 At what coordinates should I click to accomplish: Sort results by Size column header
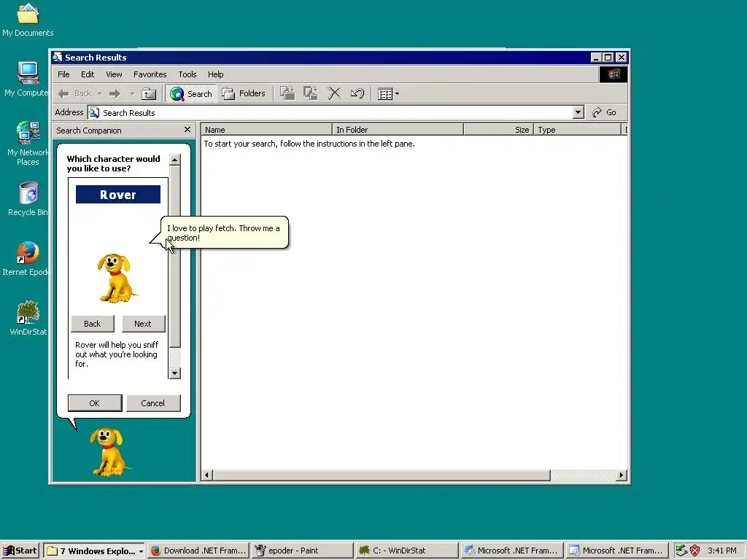coord(498,130)
